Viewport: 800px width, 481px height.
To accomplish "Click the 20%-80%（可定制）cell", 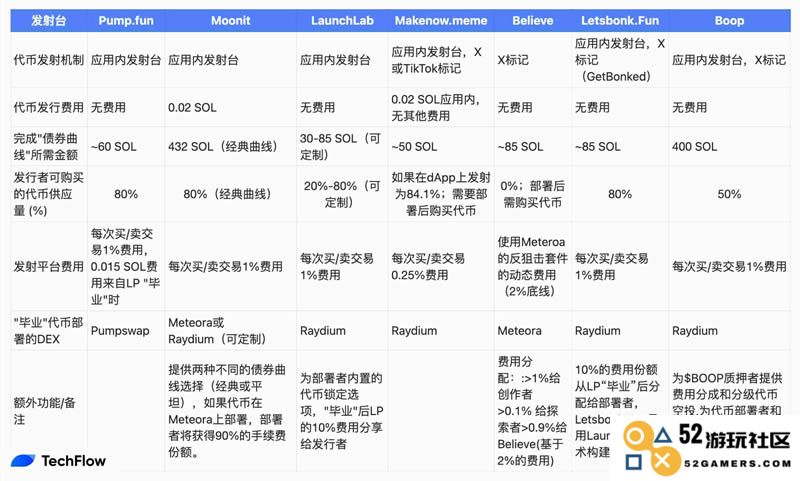I will [x=342, y=194].
